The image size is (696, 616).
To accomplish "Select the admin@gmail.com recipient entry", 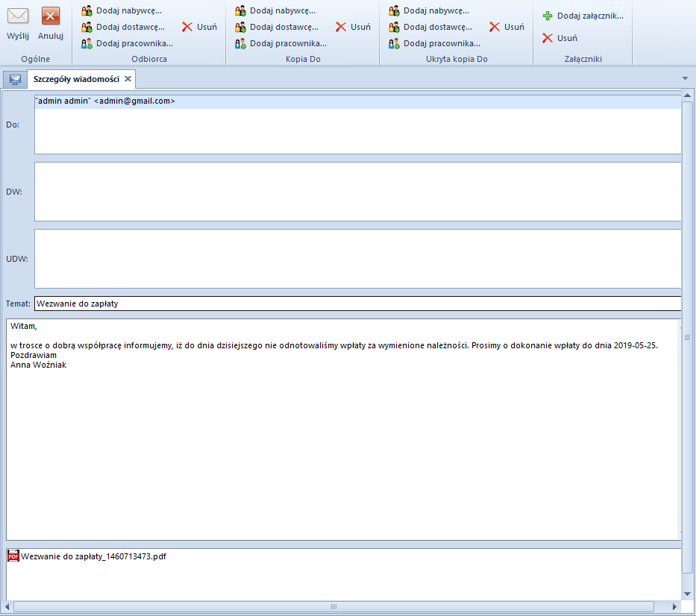I will 357,101.
